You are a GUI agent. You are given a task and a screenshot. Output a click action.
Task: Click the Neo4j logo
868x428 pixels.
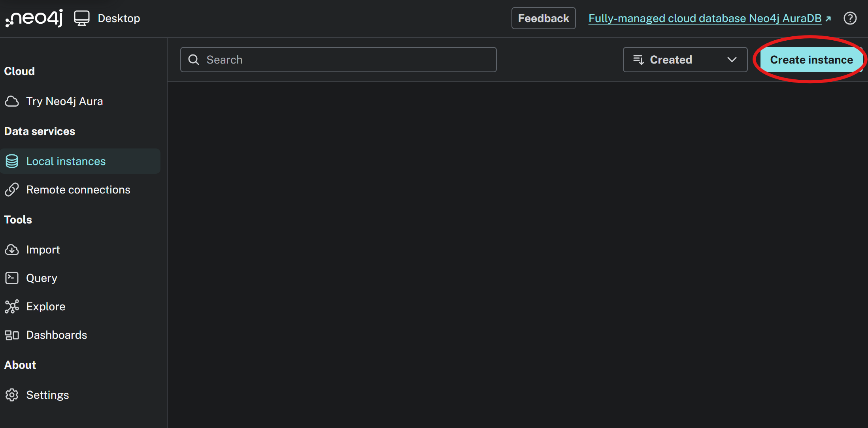[34, 18]
